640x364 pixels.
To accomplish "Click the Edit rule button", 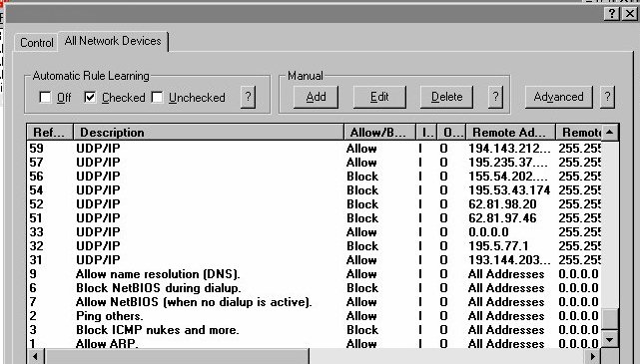I will coord(379,97).
